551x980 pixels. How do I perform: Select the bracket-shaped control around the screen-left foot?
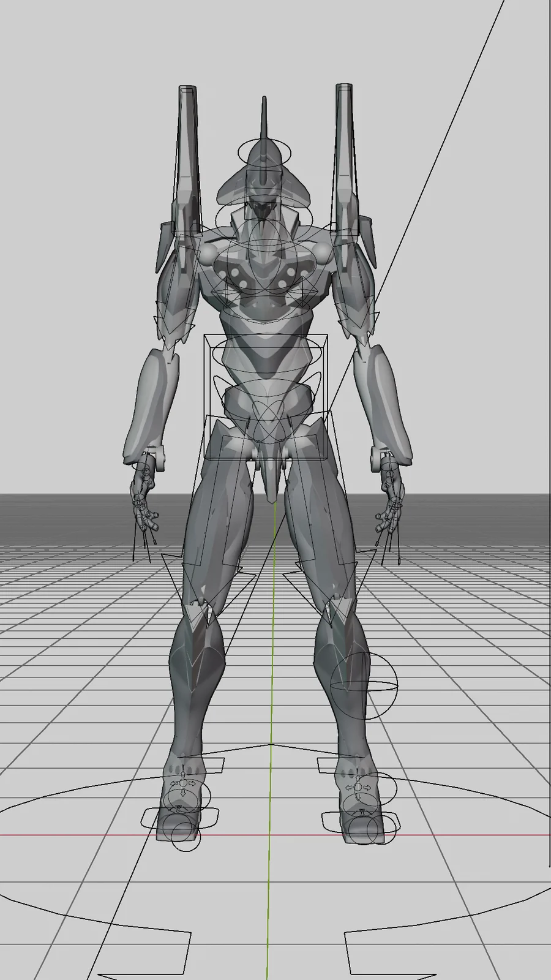181,819
